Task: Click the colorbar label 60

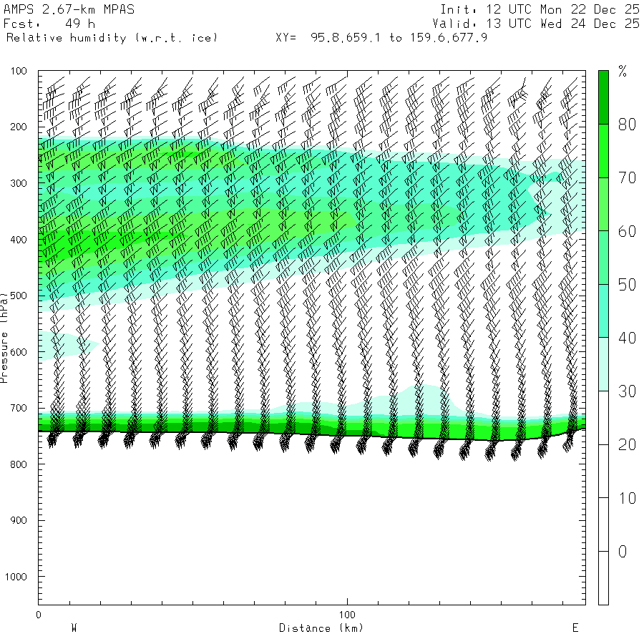Action: coord(627,231)
